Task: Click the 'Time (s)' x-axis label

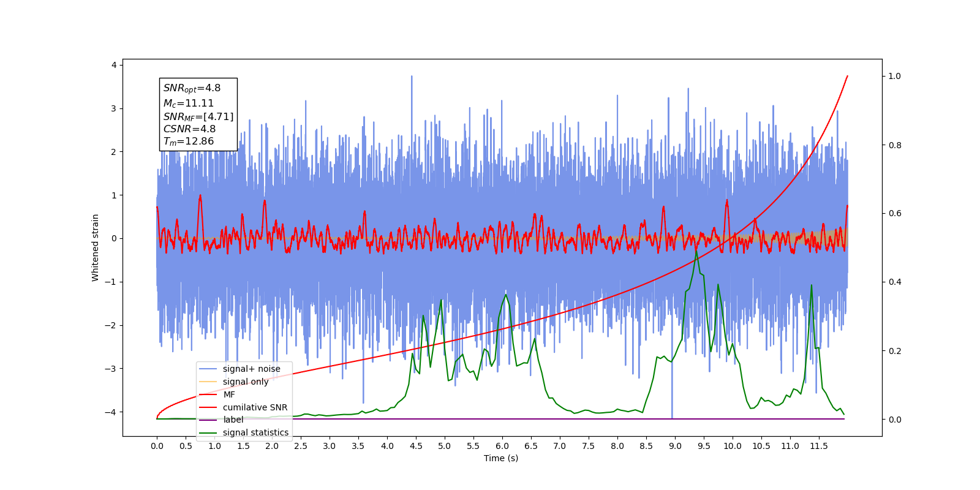Action: click(501, 458)
